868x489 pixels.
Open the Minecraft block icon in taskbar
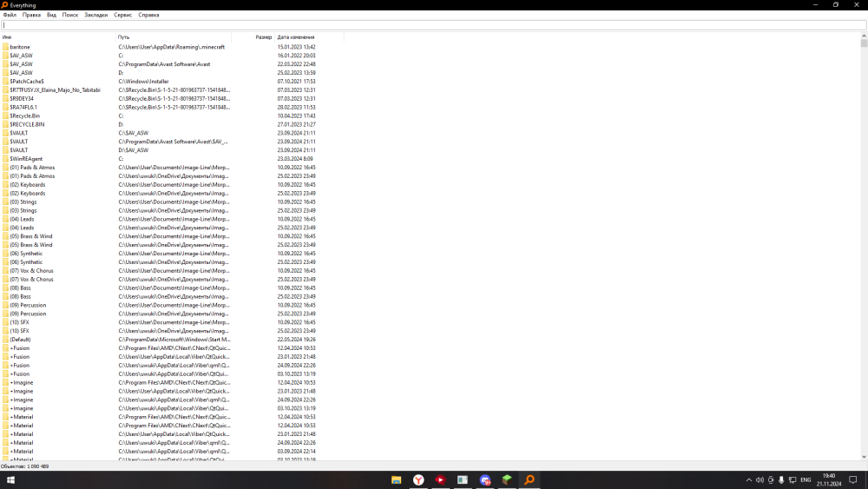point(507,480)
